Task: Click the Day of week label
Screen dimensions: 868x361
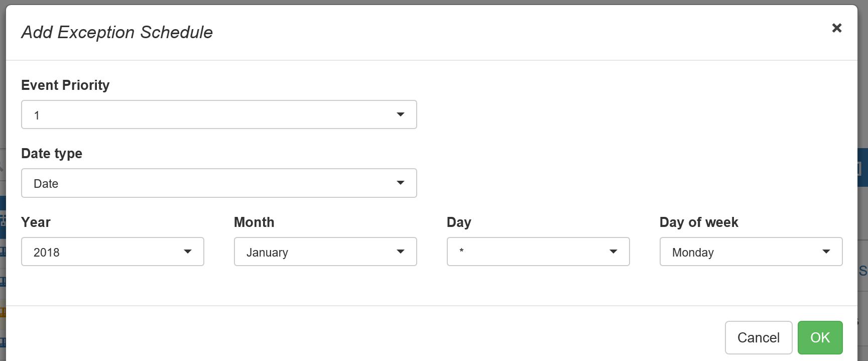Action: pyautogui.click(x=698, y=222)
